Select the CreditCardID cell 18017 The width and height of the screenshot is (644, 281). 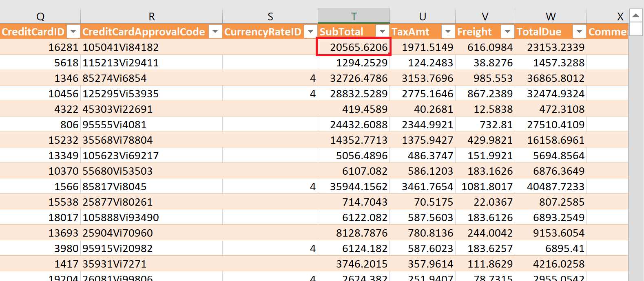(x=40, y=217)
